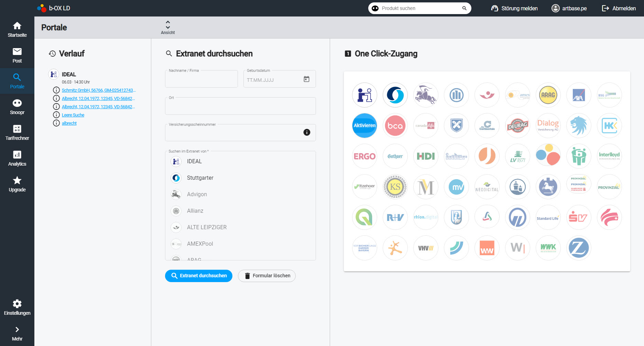
Task: Open Analytics from the sidebar
Action: coord(17,158)
